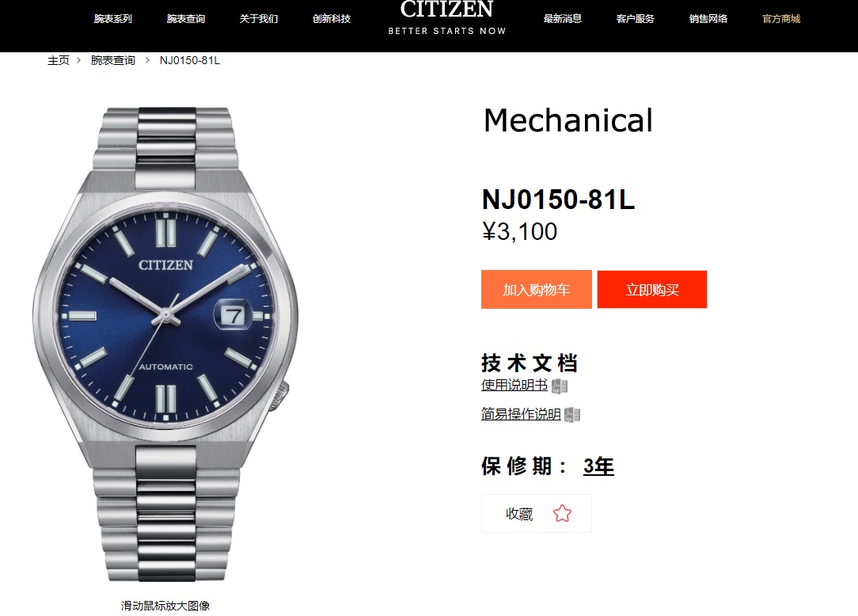The image size is (858, 616).
Task: Visit 销售网络 from the navigation bar
Action: coord(708,19)
